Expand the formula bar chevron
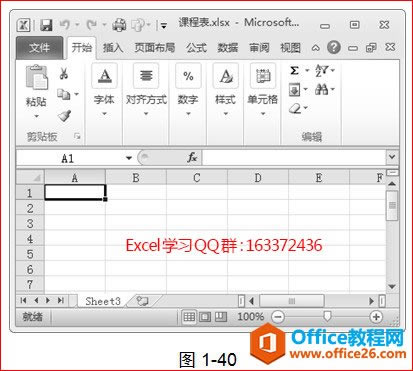This screenshot has height=371, width=413. coord(392,157)
